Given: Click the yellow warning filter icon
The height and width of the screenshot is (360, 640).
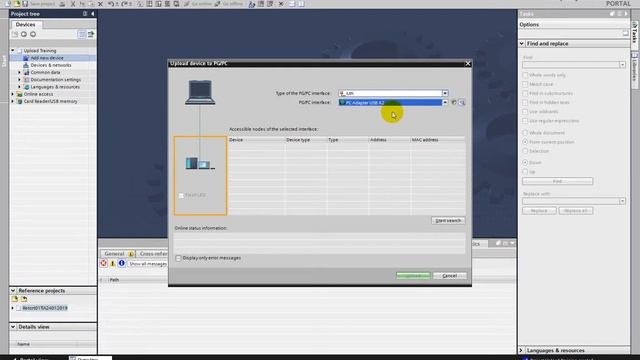Looking at the screenshot, I should point(113,264).
